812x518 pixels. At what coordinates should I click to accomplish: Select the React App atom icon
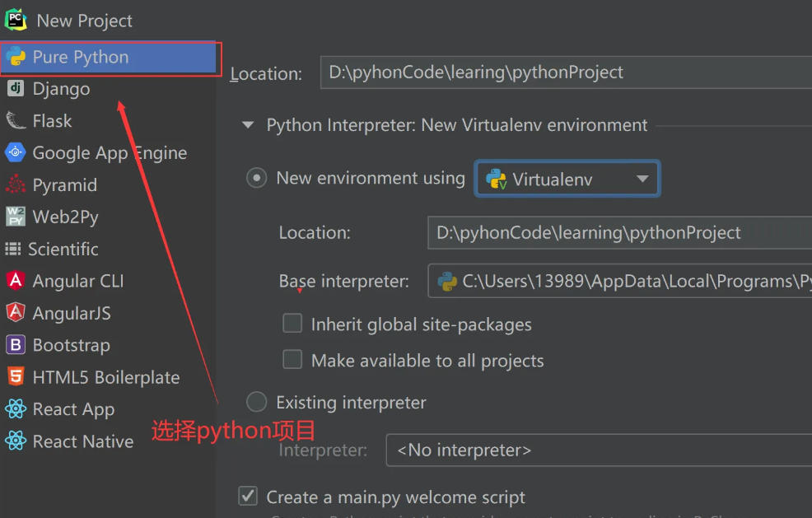click(x=15, y=408)
